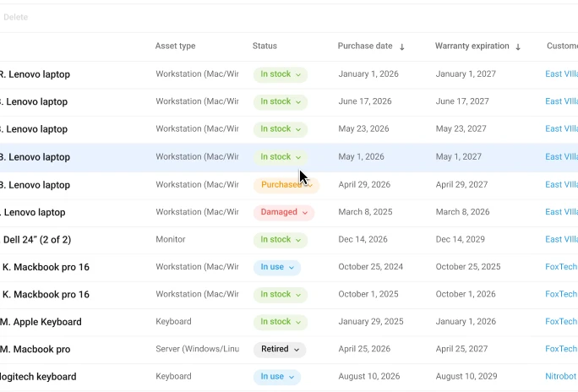Sort by Purchase date using its arrow icon
Image resolution: width=578 pixels, height=392 pixels.
coord(401,46)
